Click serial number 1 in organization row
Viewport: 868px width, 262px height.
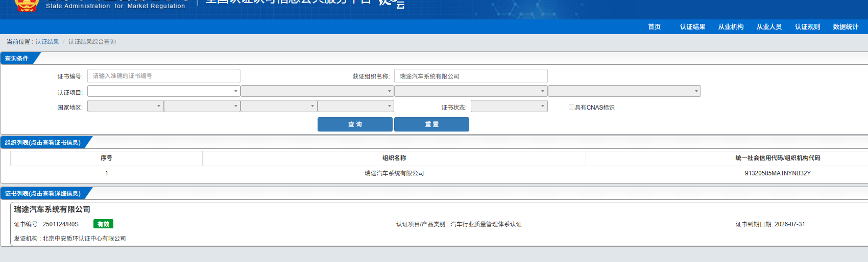(x=106, y=173)
